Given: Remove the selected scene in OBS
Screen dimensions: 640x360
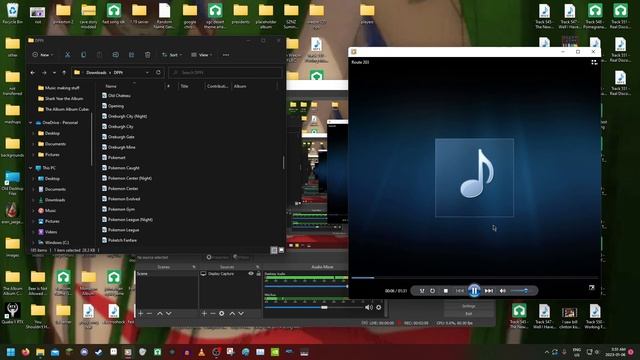Looking at the screenshot, I should tap(149, 313).
